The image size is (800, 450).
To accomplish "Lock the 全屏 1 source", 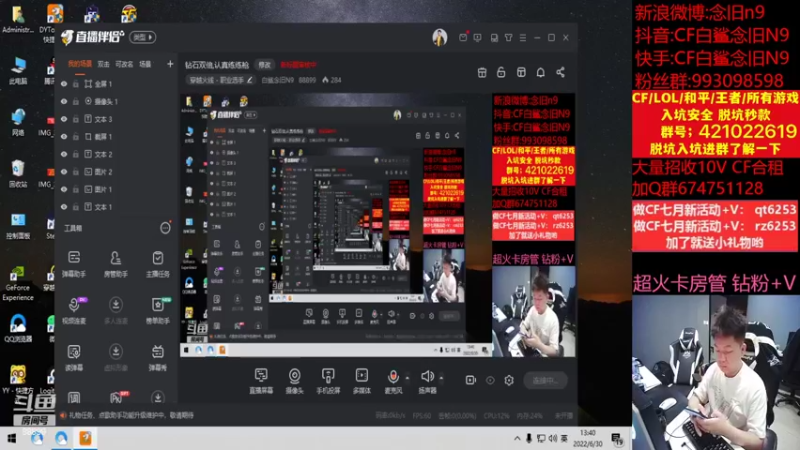I will point(76,84).
